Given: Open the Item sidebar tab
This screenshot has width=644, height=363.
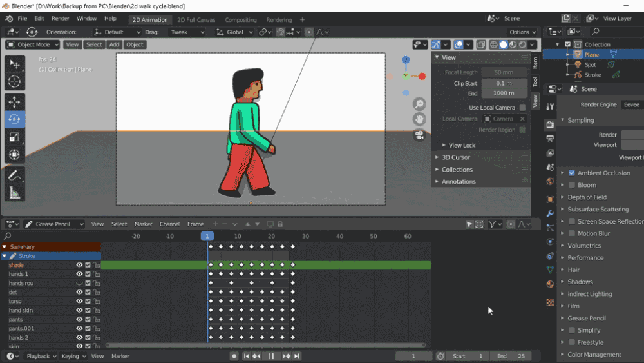Looking at the screenshot, I should [x=535, y=63].
